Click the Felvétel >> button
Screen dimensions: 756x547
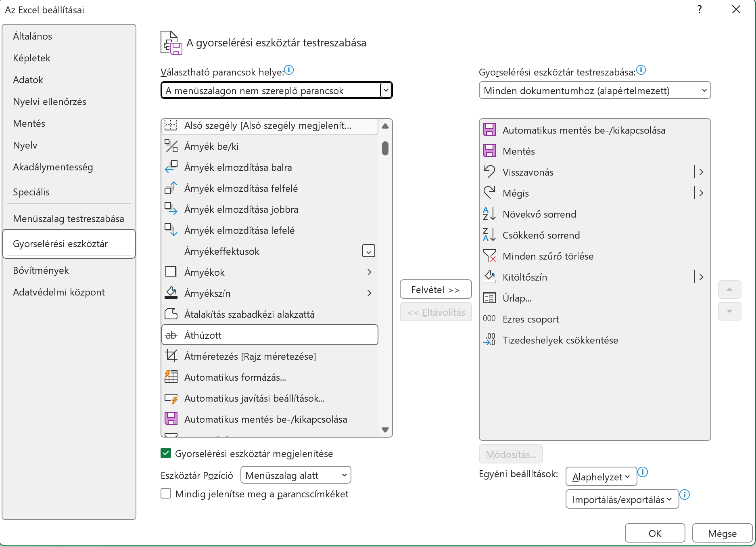point(435,290)
